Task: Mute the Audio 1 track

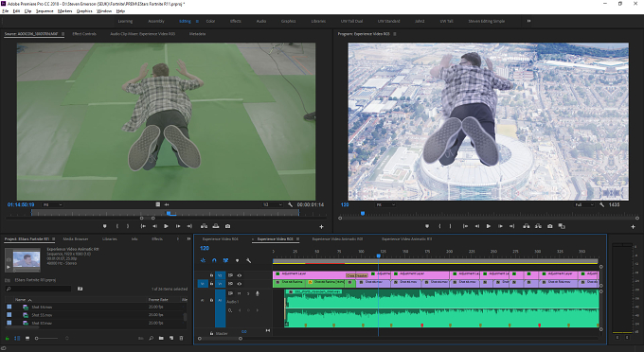Action: 239,293
